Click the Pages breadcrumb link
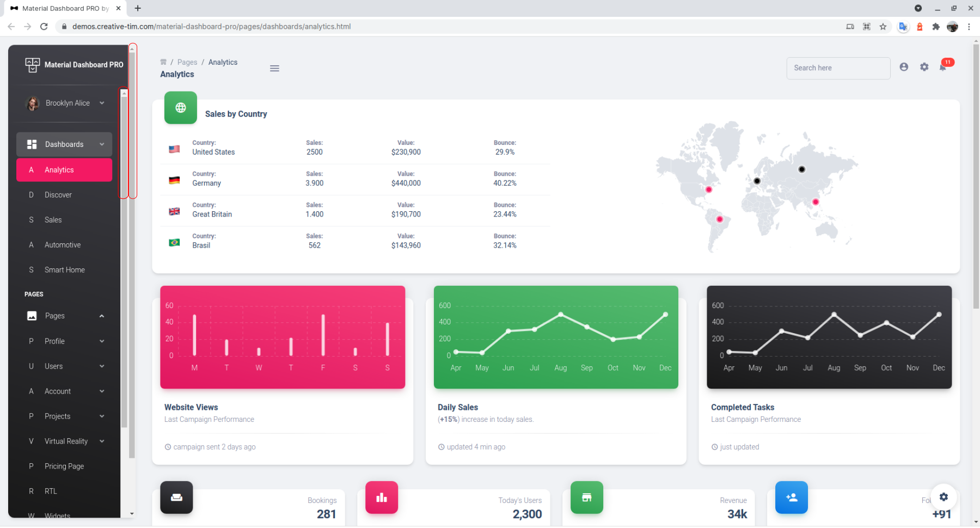The width and height of the screenshot is (980, 528). click(x=187, y=62)
